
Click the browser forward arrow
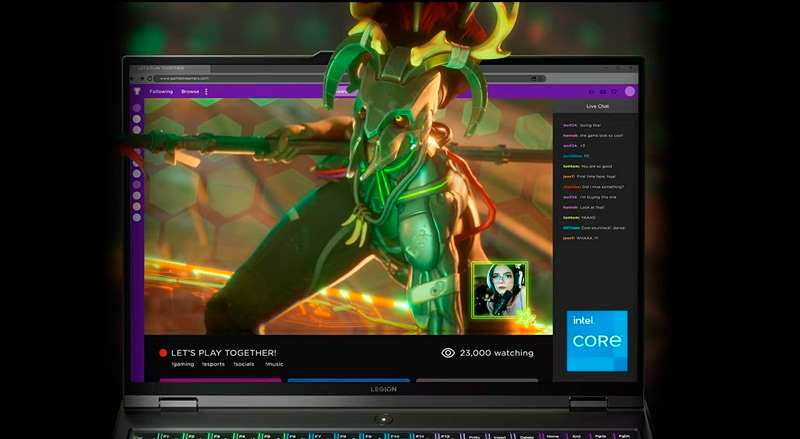[141, 79]
